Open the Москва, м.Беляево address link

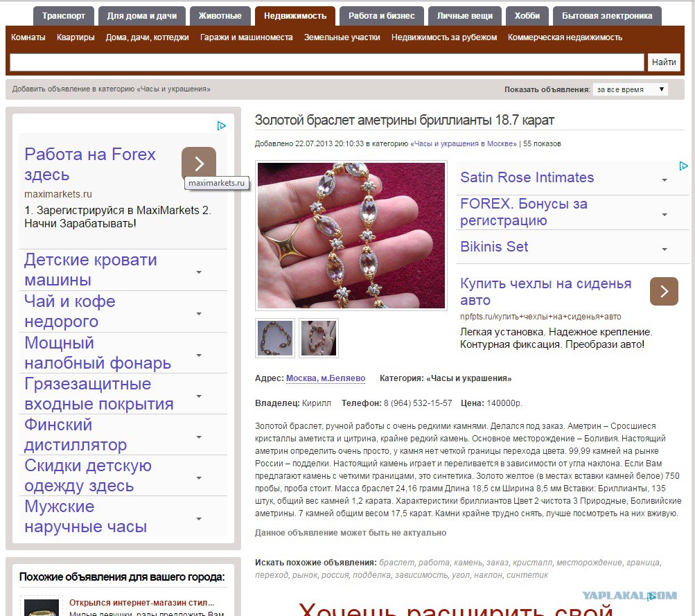326,378
